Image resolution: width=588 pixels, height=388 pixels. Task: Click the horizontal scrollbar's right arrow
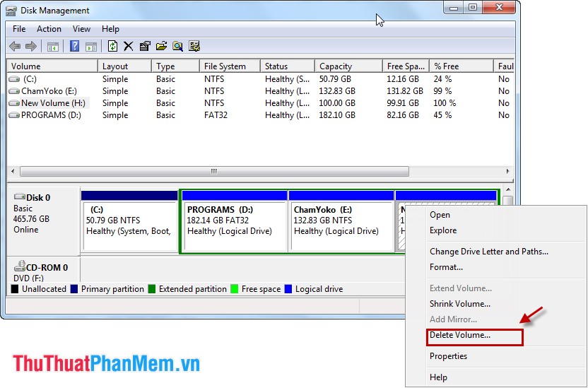(x=507, y=171)
